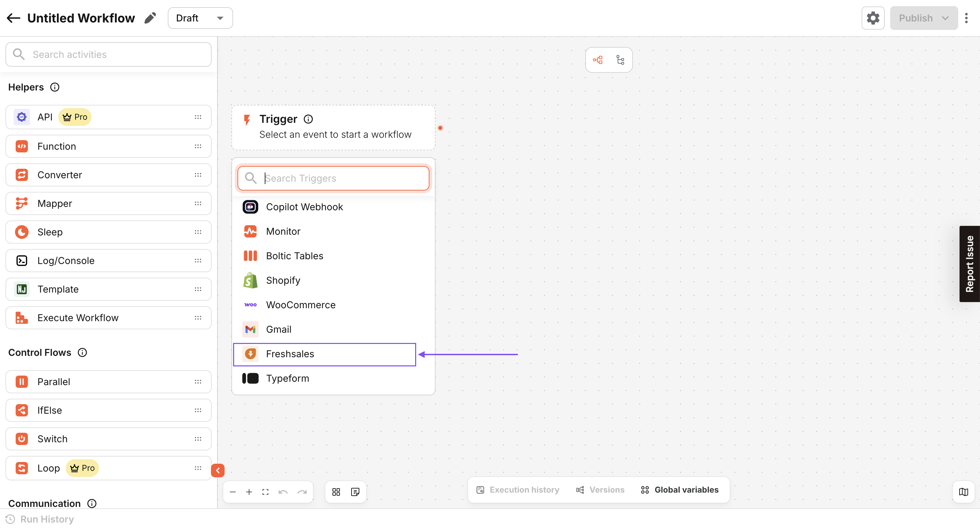Open the vertical three-dot menu

(966, 18)
